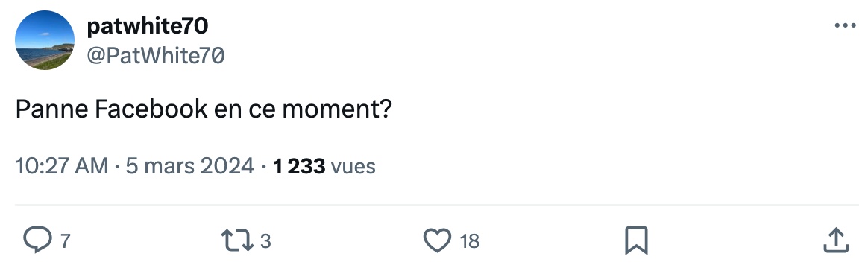Select the tweet text Panne Facebook
The height and width of the screenshot is (274, 868).
[111, 109]
